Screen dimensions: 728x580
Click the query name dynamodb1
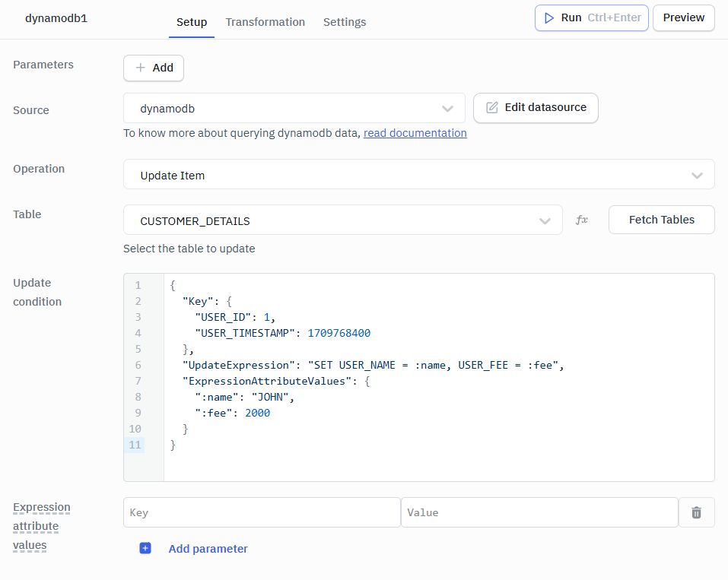(x=56, y=18)
